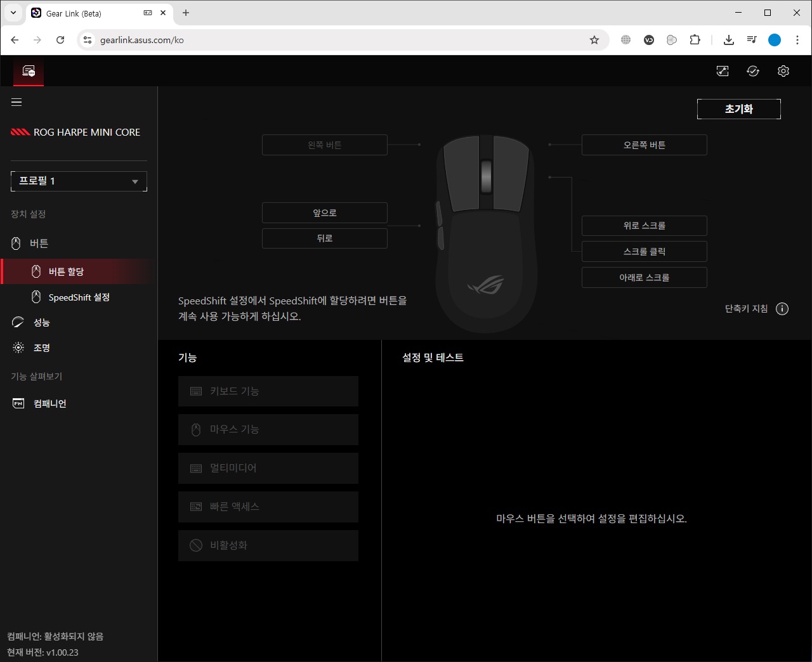812x662 pixels.
Task: Open a new browser tab
Action: [186, 13]
